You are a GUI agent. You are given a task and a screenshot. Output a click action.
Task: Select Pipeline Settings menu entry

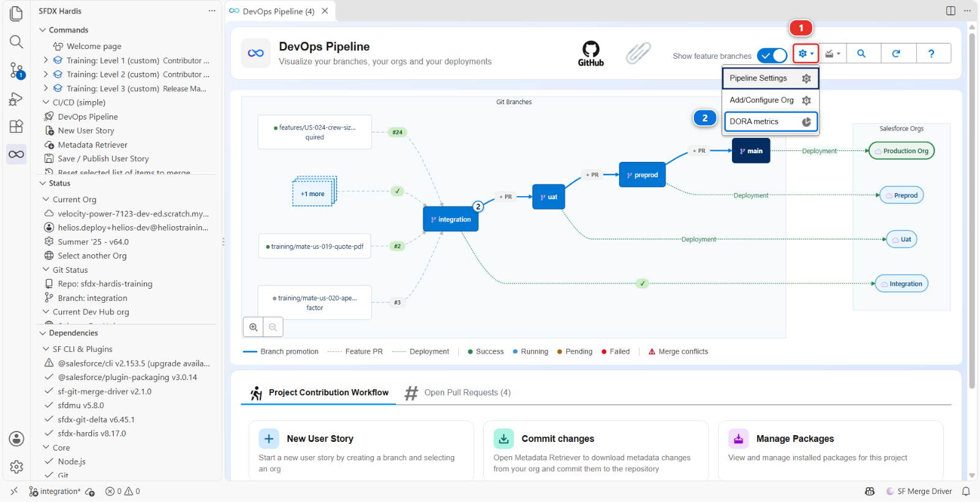tap(771, 78)
